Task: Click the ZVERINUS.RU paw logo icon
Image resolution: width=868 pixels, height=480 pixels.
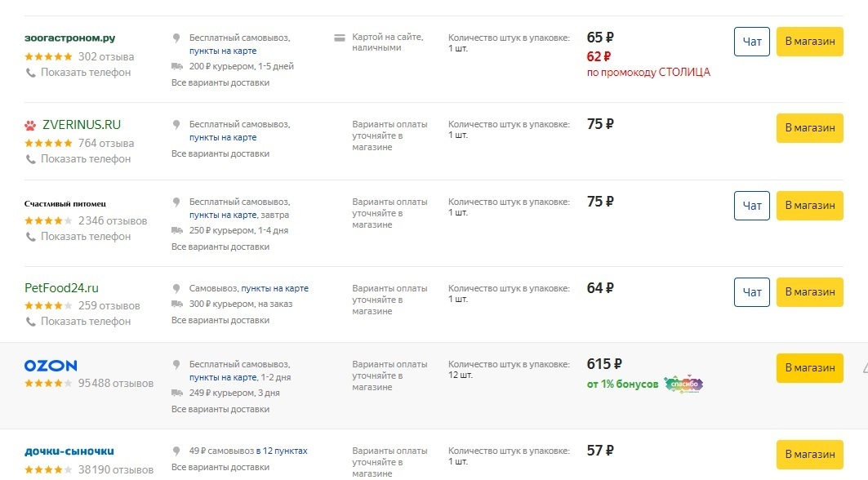Action: coord(31,125)
